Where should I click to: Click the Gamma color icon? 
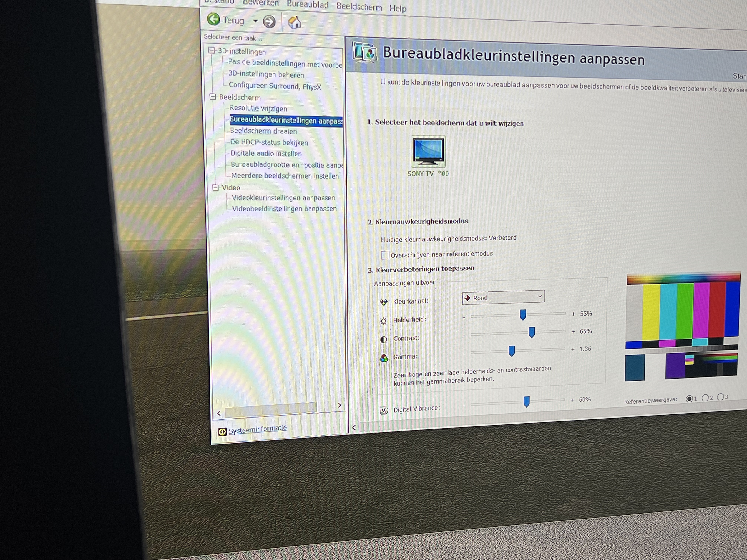pyautogui.click(x=384, y=358)
